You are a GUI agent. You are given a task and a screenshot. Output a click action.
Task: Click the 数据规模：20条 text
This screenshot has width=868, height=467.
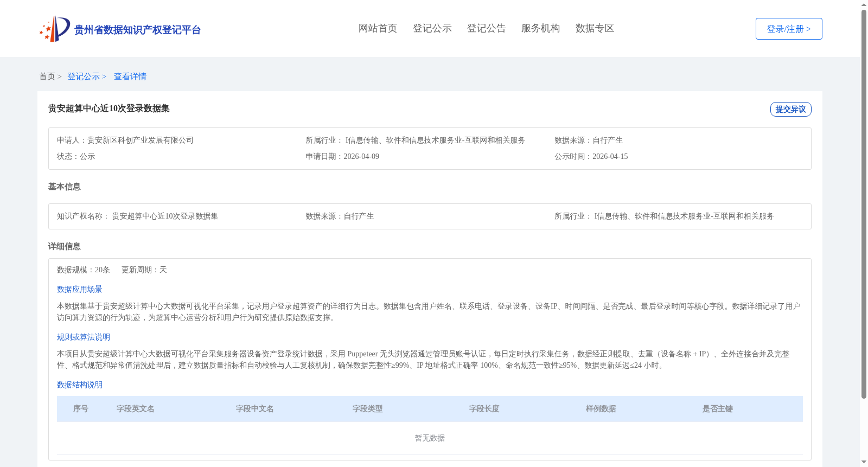point(84,270)
